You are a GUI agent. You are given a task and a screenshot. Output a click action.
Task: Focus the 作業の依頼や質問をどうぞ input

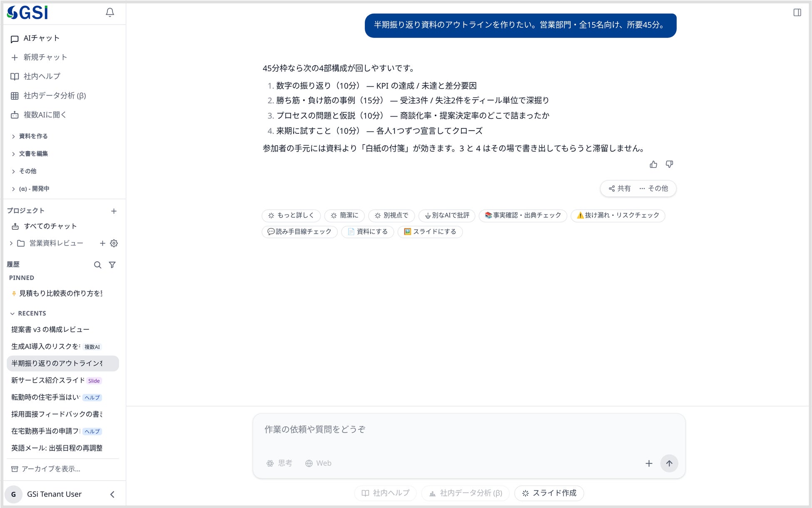point(469,430)
